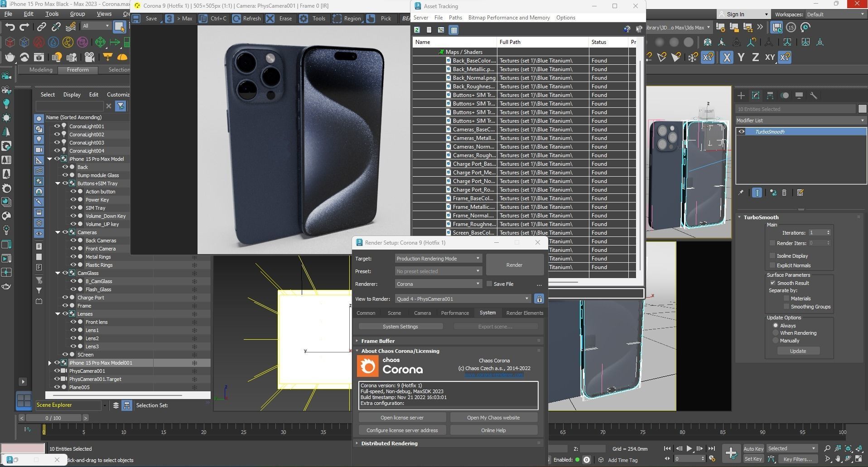
Task: Expand the Frame Buffer rollout
Action: (x=377, y=341)
